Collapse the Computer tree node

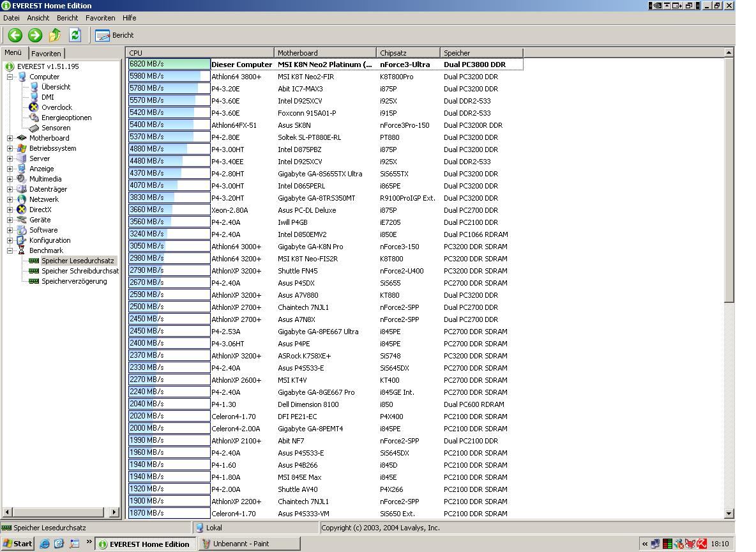click(x=10, y=77)
